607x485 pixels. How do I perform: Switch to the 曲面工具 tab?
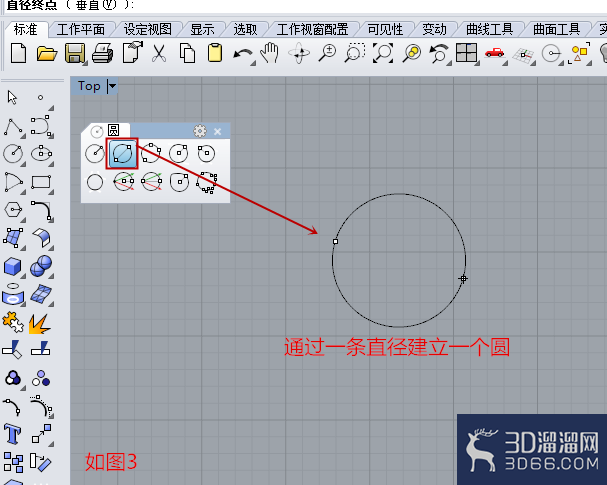[x=556, y=29]
